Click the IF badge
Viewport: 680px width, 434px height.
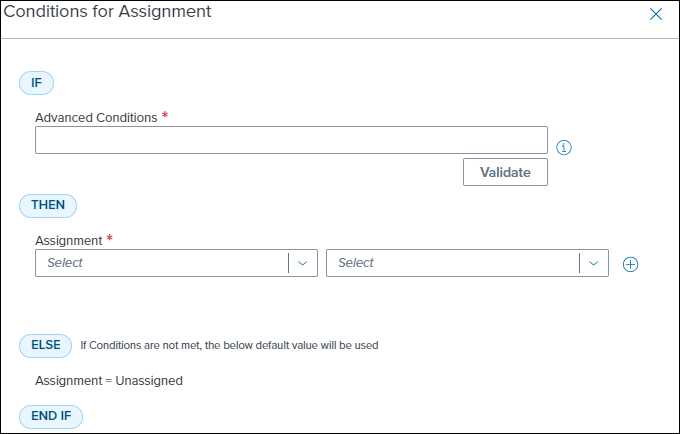36,83
